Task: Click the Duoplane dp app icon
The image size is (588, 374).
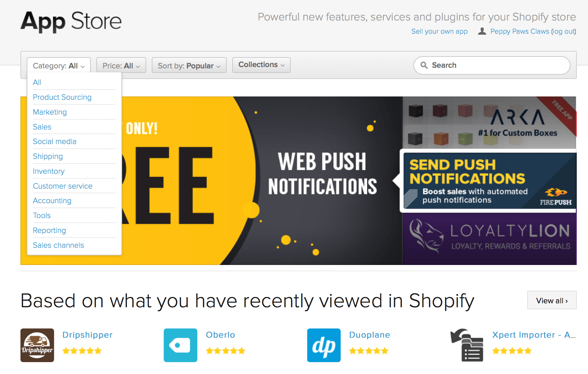Action: (324, 345)
